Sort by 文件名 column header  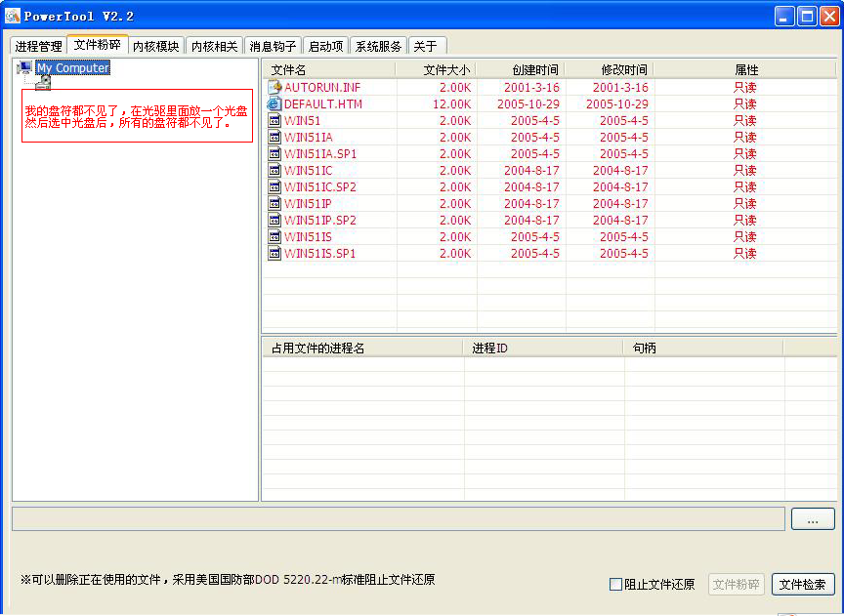[x=329, y=69]
